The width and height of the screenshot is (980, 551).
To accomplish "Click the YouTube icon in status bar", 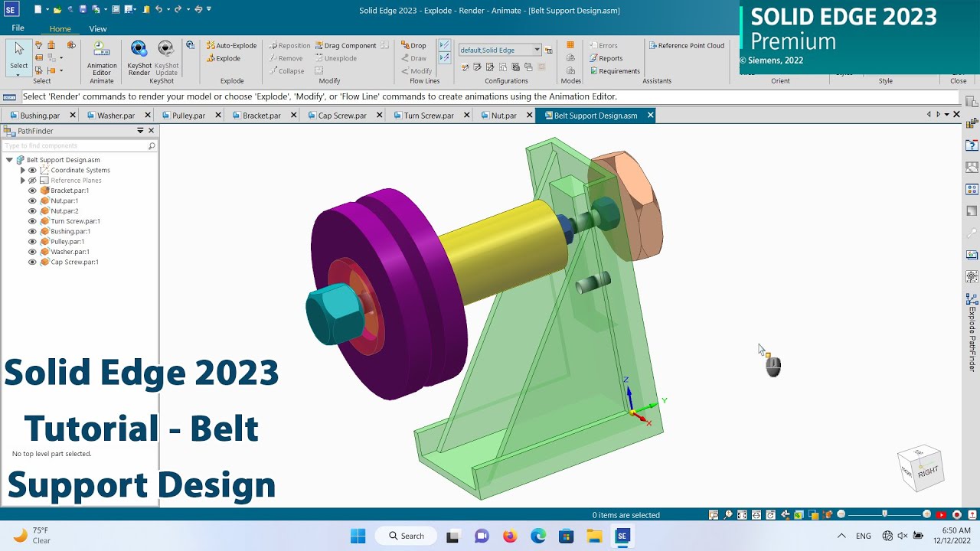I will coord(941,515).
